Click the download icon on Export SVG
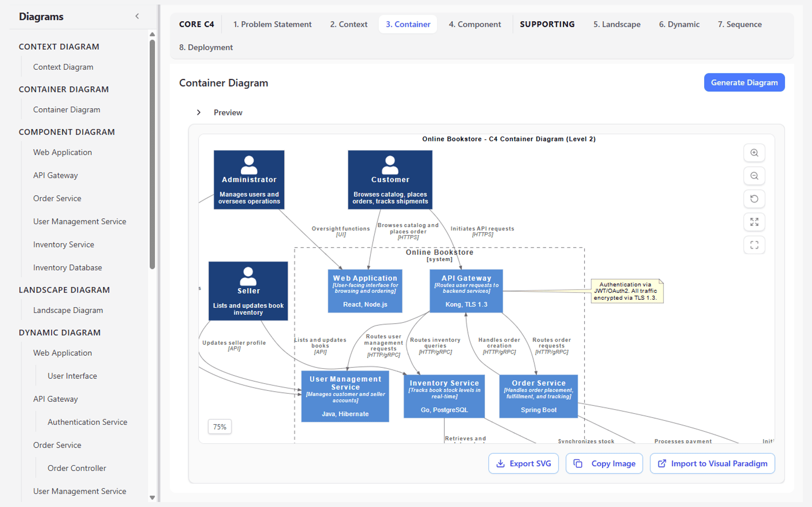Viewport: 812px width, 507px height. click(500, 463)
